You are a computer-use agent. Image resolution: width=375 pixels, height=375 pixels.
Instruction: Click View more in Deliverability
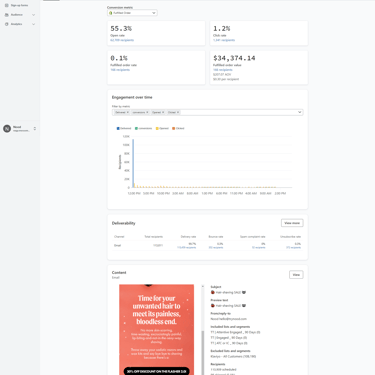point(292,223)
